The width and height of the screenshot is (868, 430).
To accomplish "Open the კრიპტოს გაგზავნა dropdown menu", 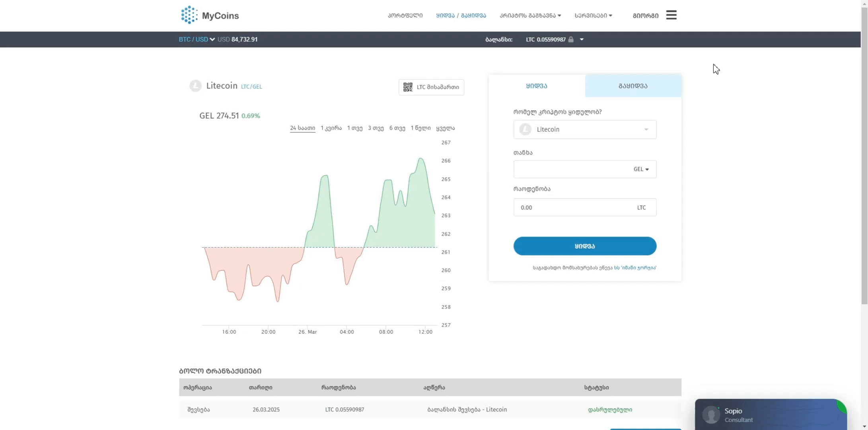I will [x=530, y=16].
